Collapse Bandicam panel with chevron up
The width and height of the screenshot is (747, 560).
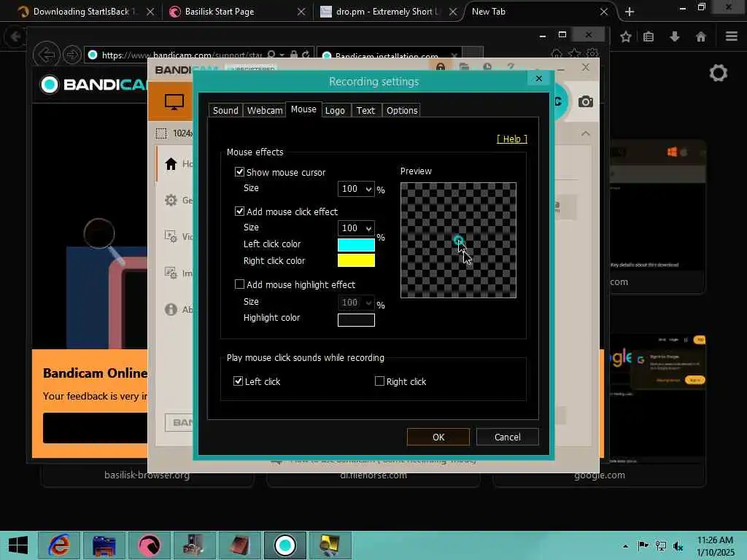[586, 134]
